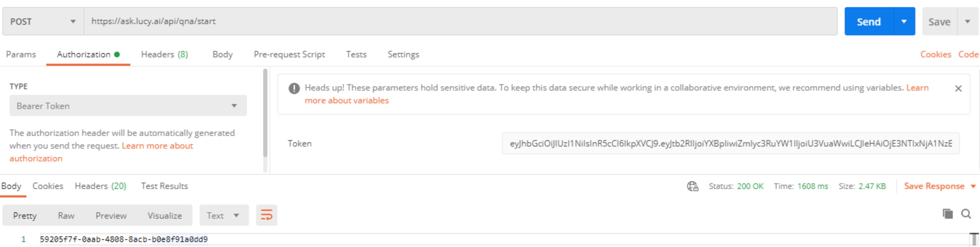Dismiss the sensitive data heads up banner
980x247 pixels.
958,88
